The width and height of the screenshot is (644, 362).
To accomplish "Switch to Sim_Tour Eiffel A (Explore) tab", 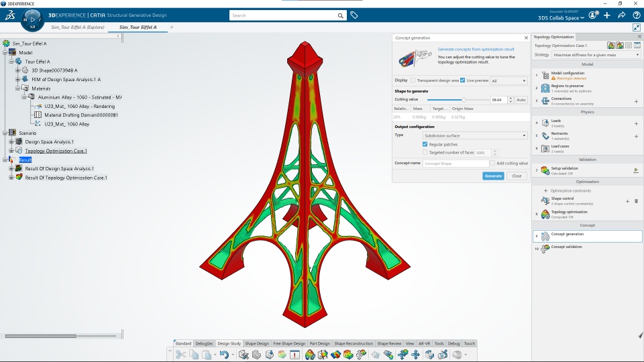I will [78, 27].
